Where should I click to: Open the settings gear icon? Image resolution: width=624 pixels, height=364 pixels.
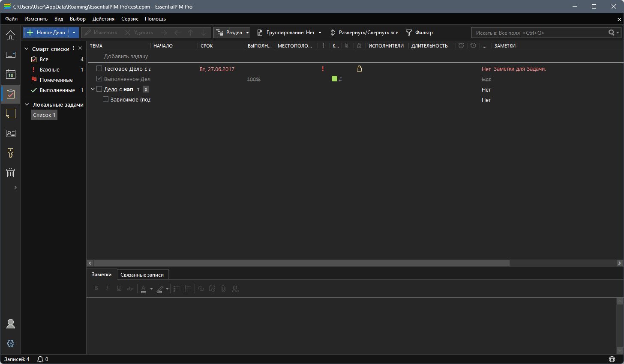tap(11, 343)
